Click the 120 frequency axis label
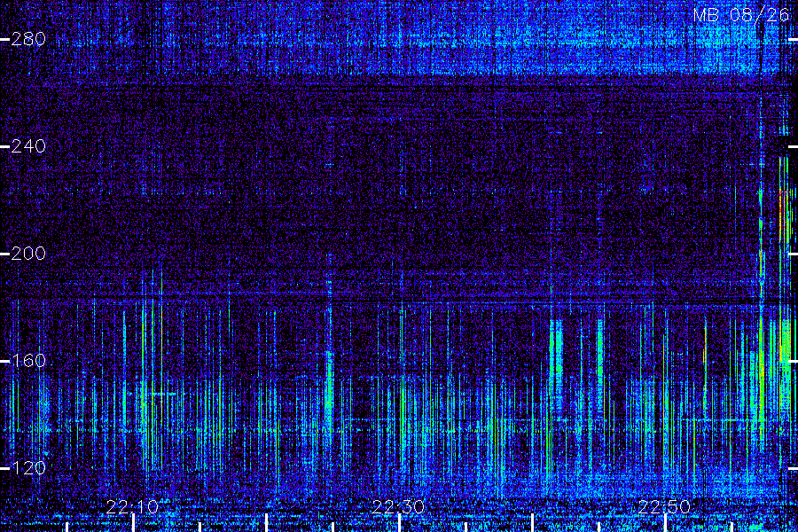This screenshot has height=532, width=798. [28, 468]
